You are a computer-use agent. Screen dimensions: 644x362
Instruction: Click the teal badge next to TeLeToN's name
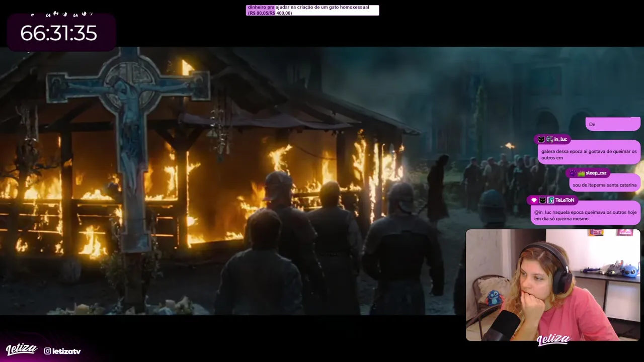pyautogui.click(x=551, y=200)
